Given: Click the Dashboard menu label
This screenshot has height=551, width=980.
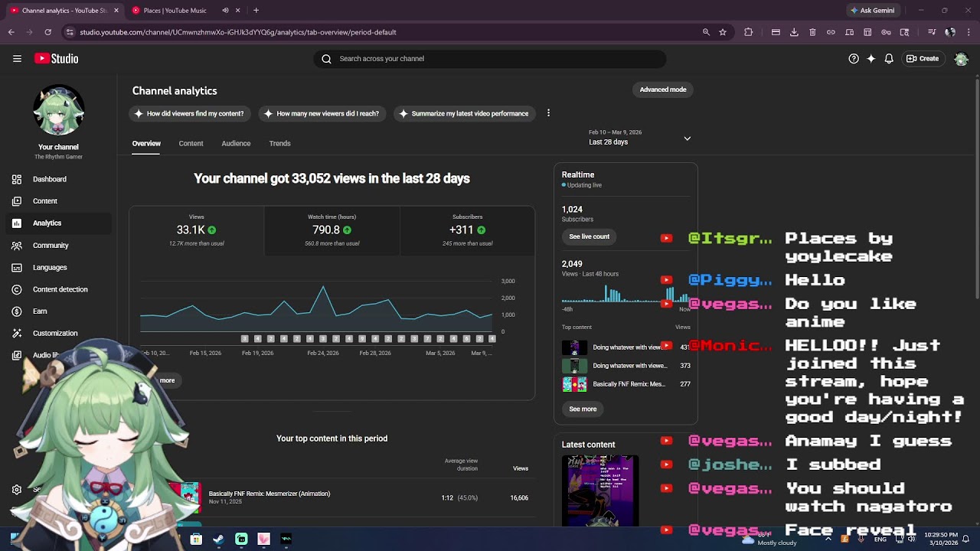Looking at the screenshot, I should pos(50,179).
